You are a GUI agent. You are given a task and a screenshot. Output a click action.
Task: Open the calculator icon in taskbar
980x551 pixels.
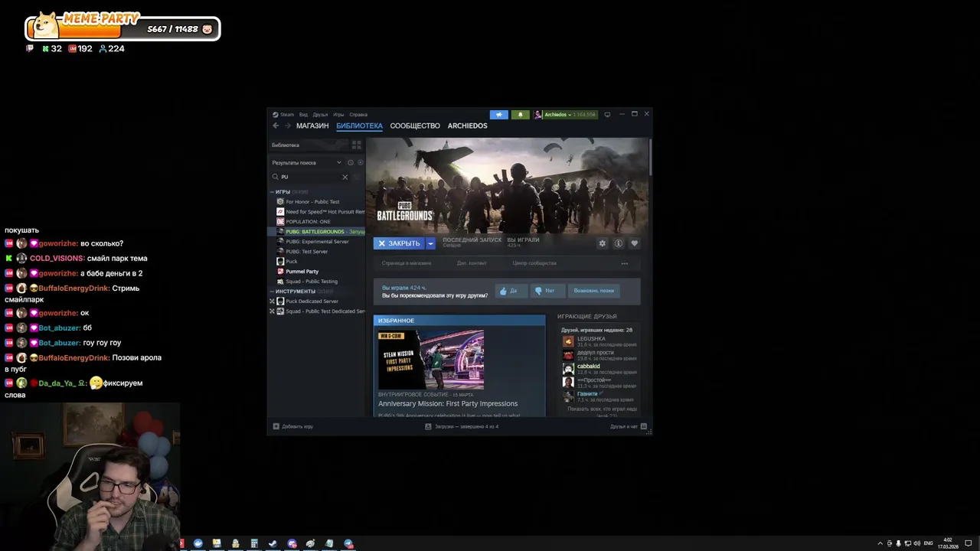click(254, 543)
